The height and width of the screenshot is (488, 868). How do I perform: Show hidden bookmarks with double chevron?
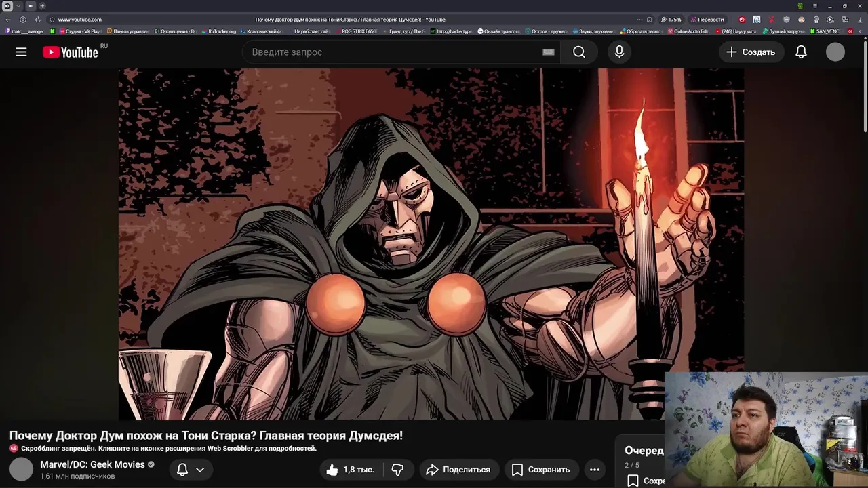click(860, 31)
